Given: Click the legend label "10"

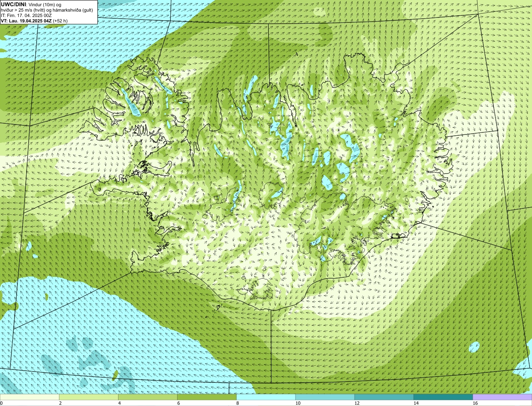Looking at the screenshot, I should pyautogui.click(x=298, y=403).
